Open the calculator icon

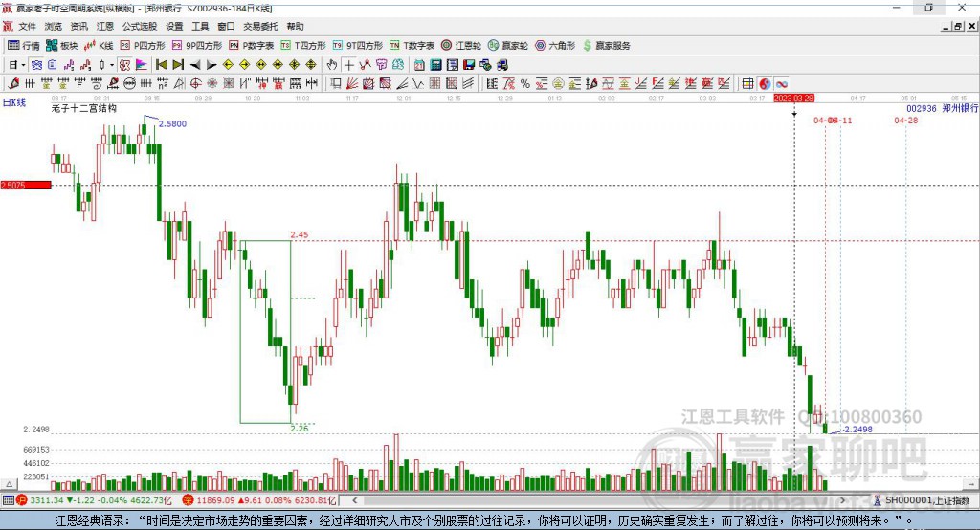coord(435,65)
